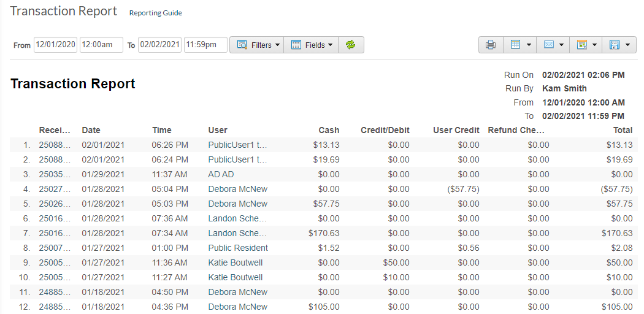The width and height of the screenshot is (644, 314).
Task: Click row number 10. in the table
Action: (25, 278)
